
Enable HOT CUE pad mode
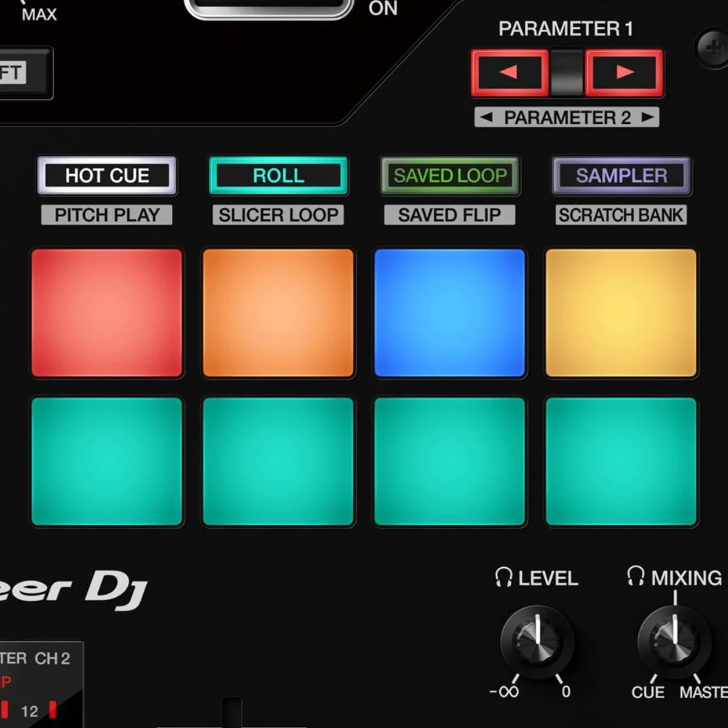pos(107,176)
